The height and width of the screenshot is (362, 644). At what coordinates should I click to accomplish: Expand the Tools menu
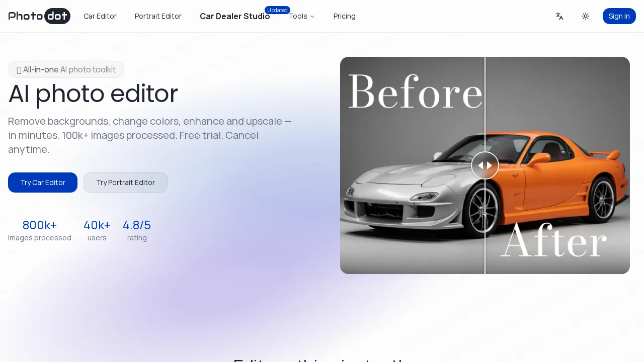[301, 16]
